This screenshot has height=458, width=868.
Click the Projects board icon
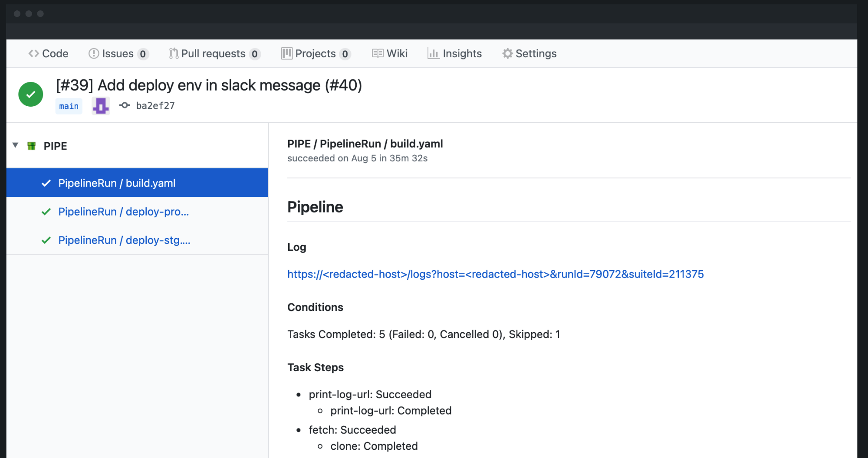coord(286,53)
